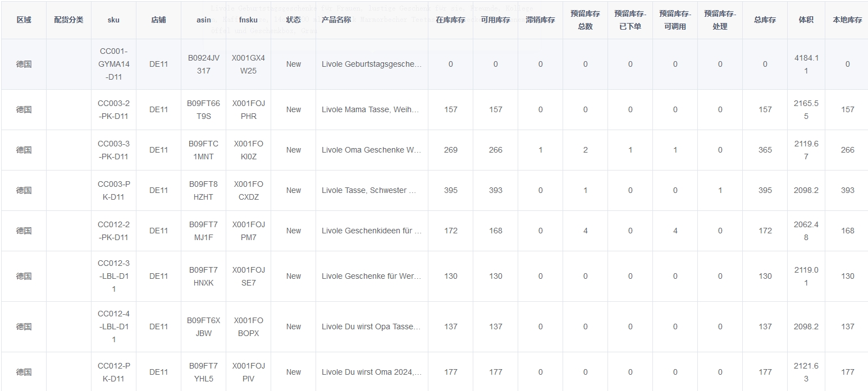Select ASIN B09FT7YHL5 cell
The width and height of the screenshot is (868, 391).
(203, 372)
